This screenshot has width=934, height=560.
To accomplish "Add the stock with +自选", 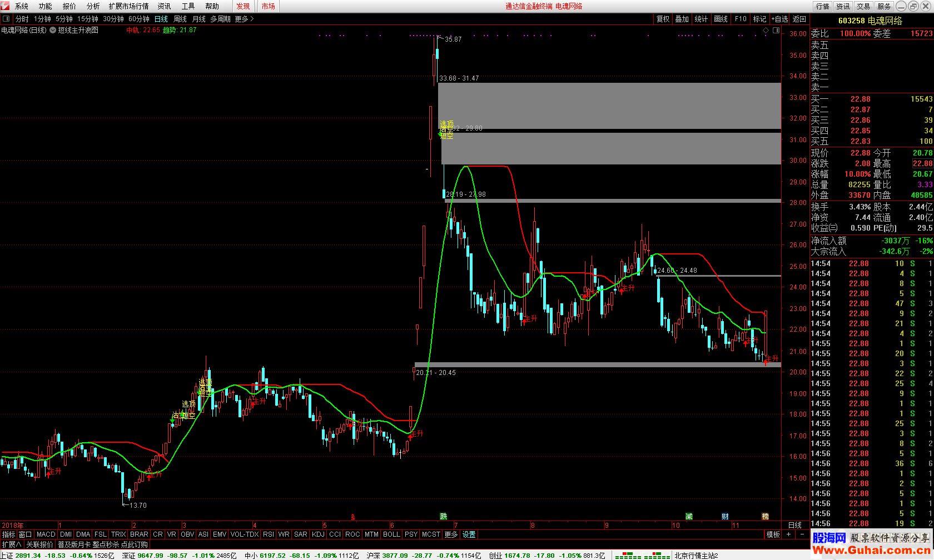I will coord(779,19).
